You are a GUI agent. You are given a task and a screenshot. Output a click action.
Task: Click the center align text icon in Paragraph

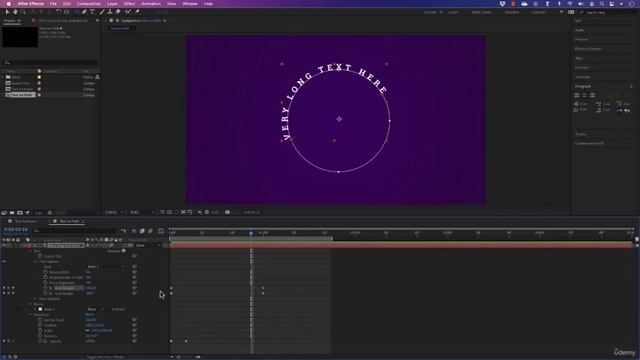coord(584,95)
